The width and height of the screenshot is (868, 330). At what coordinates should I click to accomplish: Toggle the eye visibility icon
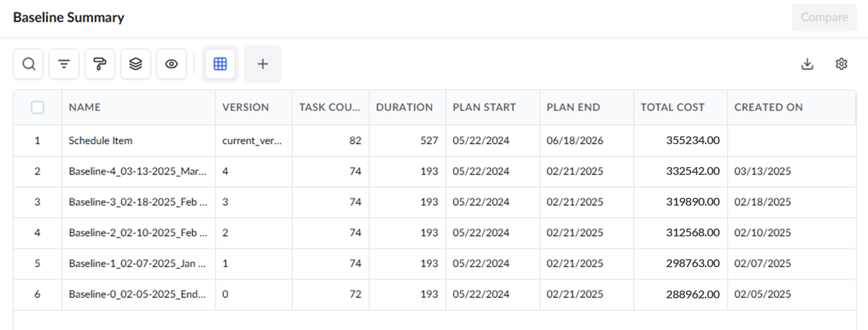click(171, 64)
